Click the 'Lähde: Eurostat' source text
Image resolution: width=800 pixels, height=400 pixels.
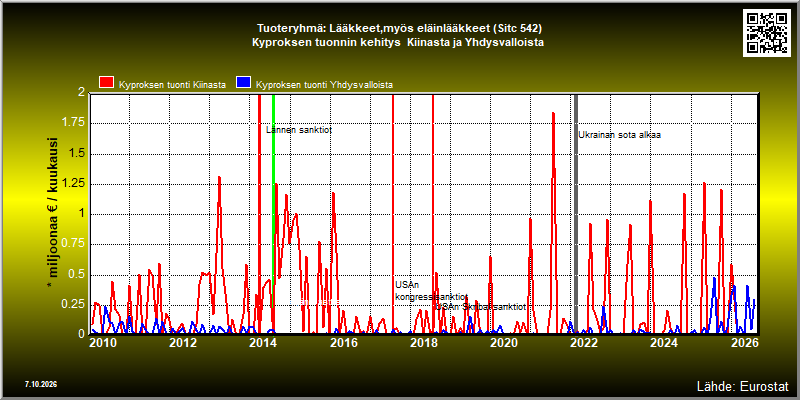pos(742,386)
